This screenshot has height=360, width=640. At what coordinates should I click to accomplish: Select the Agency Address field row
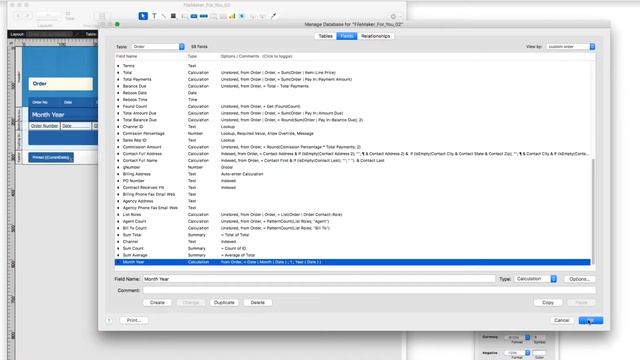click(x=353, y=201)
